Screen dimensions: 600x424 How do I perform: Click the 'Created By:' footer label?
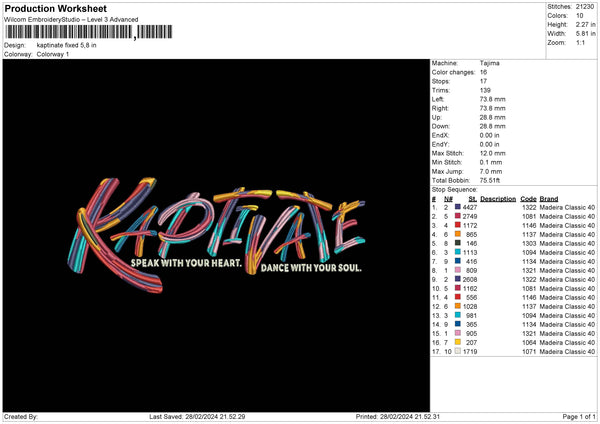pyautogui.click(x=21, y=417)
